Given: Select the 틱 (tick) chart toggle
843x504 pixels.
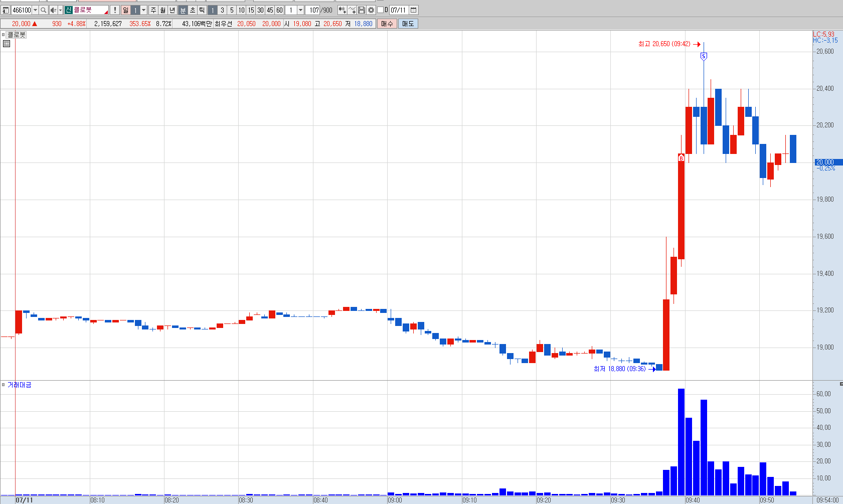Looking at the screenshot, I should coord(202,10).
